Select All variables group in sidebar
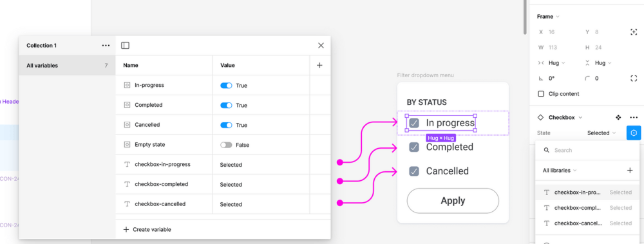Viewport: 644px width, 244px height. pyautogui.click(x=67, y=65)
